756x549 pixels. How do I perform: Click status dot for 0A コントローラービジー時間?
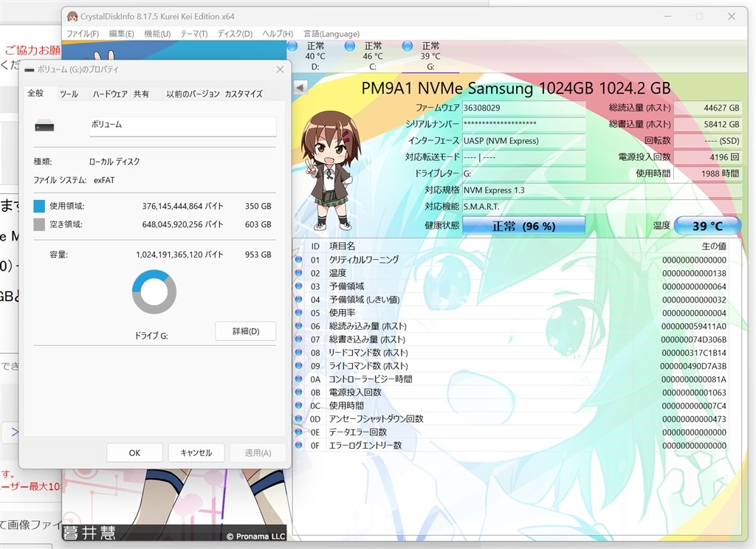(x=299, y=379)
